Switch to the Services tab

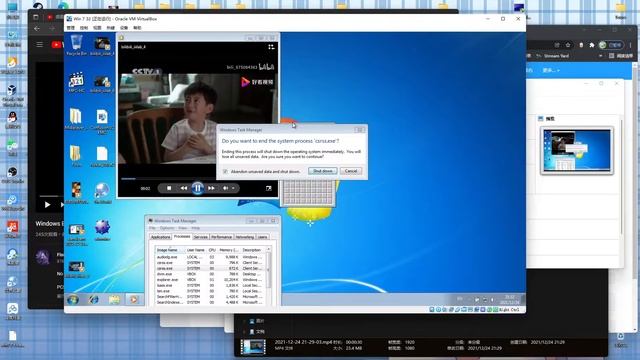(200, 237)
